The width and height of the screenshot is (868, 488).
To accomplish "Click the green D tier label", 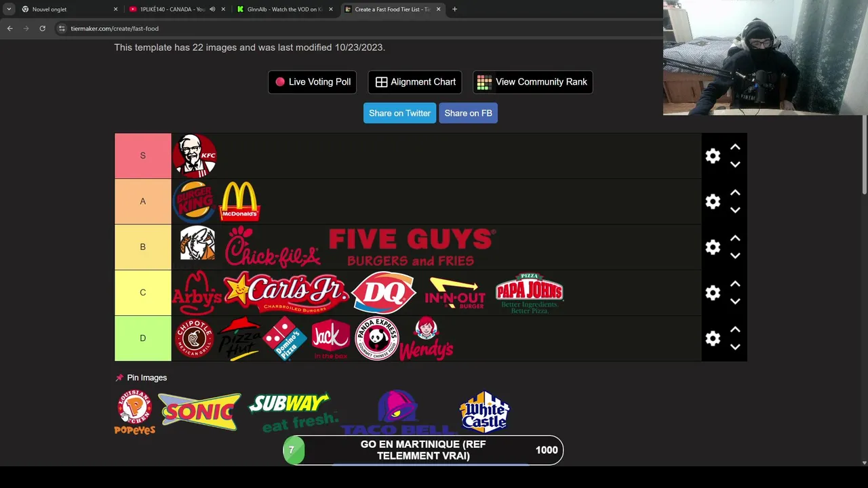I will click(143, 338).
